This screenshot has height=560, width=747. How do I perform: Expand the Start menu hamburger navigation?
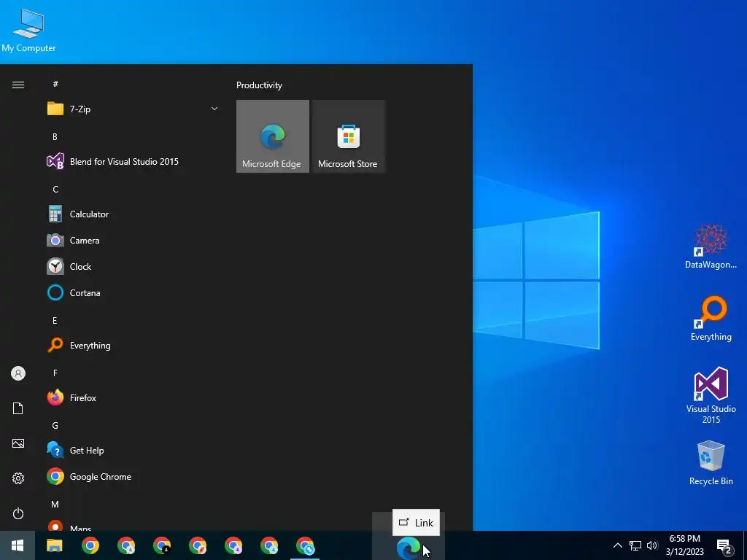click(18, 85)
